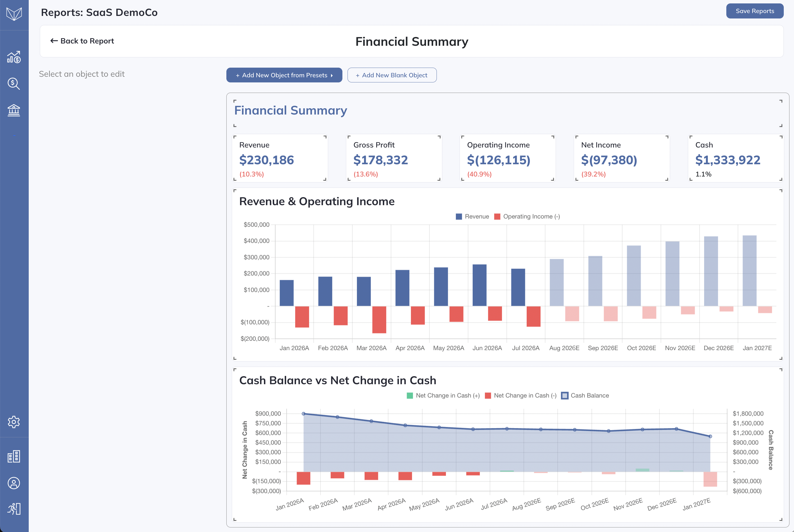Select Cash Balance vs Net Change title
Viewport: 794px width, 532px height.
click(338, 380)
